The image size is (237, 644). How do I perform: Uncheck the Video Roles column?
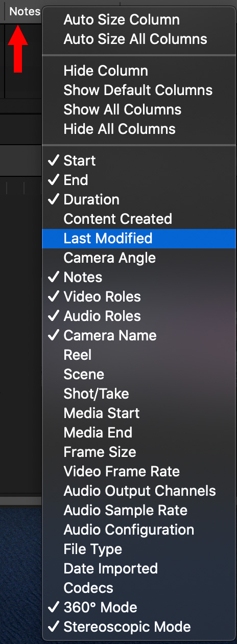[139, 297]
